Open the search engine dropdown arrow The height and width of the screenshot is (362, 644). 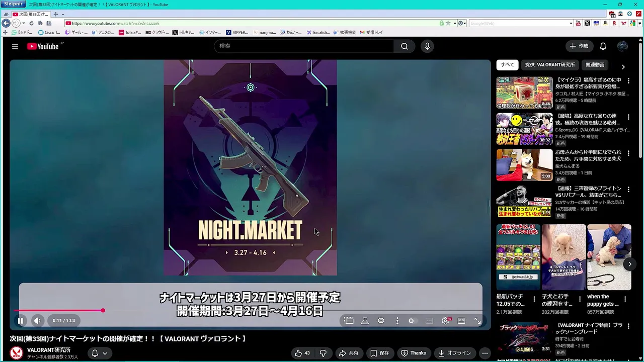click(571, 23)
